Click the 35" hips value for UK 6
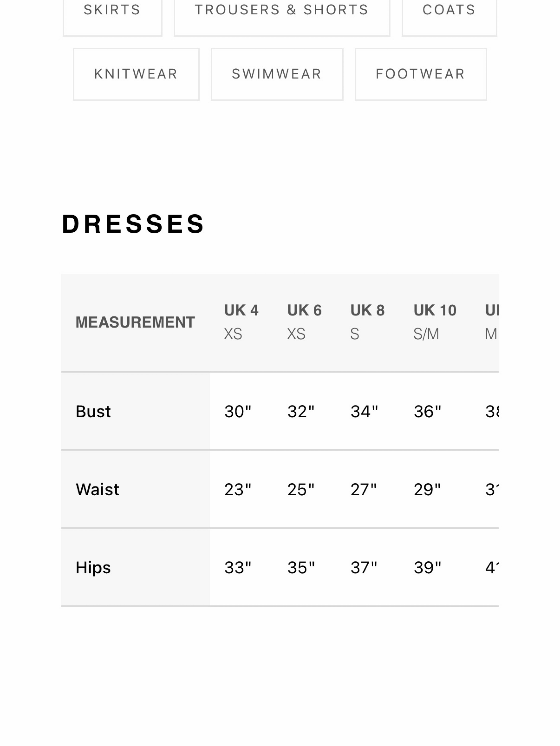The width and height of the screenshot is (560, 746). (x=301, y=568)
